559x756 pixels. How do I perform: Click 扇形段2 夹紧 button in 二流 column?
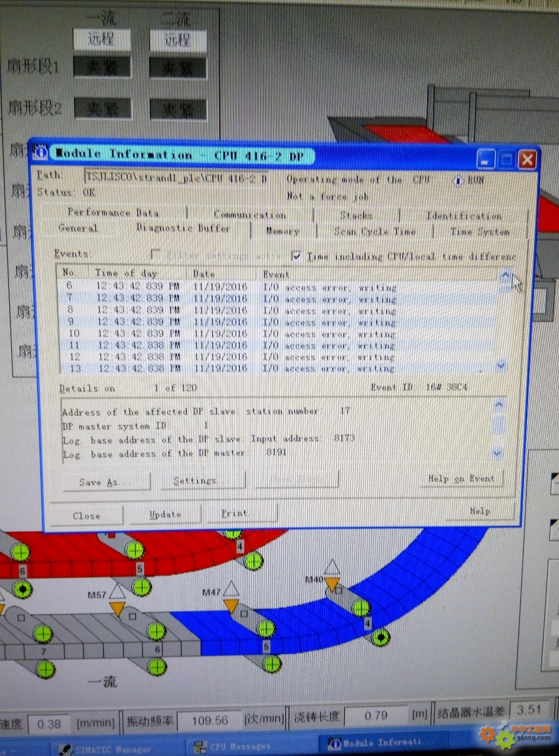point(178,110)
